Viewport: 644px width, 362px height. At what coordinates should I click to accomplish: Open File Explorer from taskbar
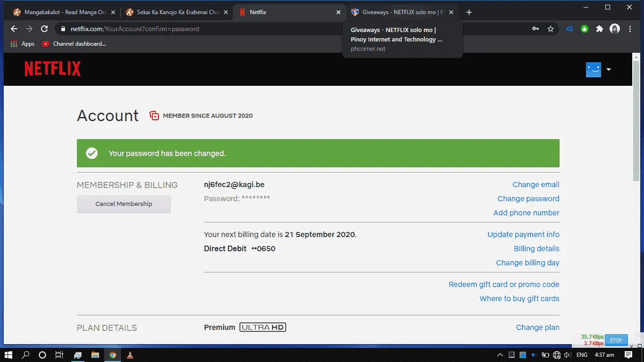point(95,355)
